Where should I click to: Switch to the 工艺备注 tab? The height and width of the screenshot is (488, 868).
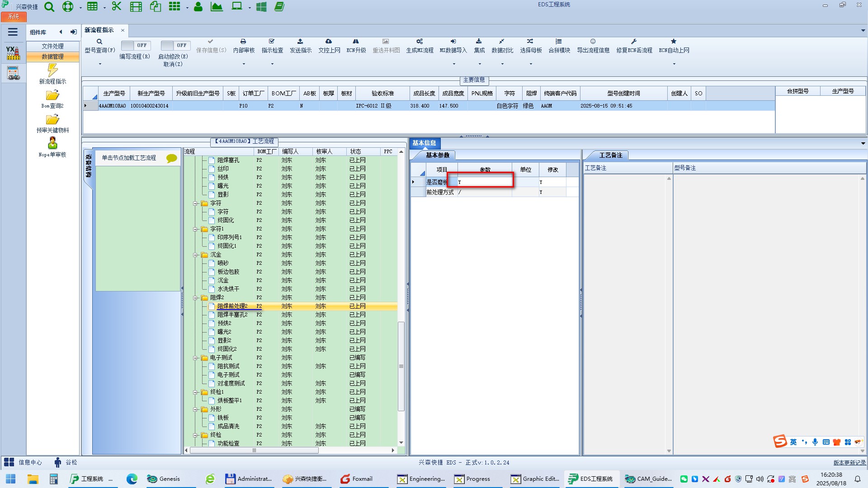click(610, 155)
